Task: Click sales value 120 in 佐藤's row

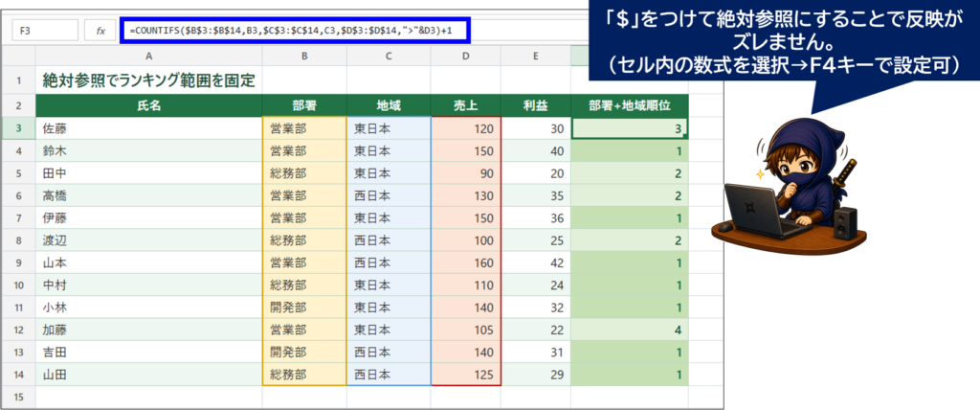Action: [466, 129]
